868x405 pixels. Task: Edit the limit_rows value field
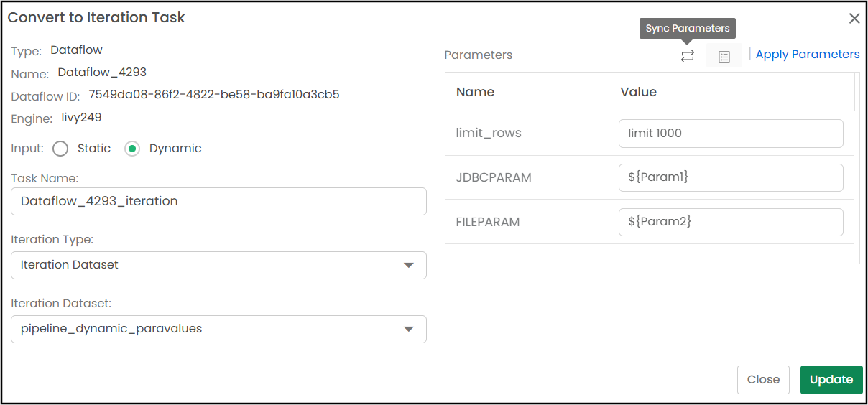point(730,133)
